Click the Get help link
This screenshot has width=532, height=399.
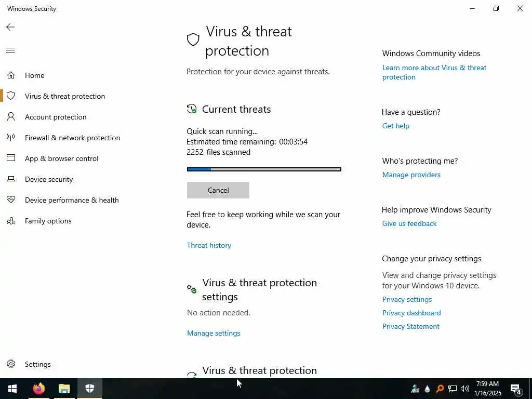tap(395, 126)
